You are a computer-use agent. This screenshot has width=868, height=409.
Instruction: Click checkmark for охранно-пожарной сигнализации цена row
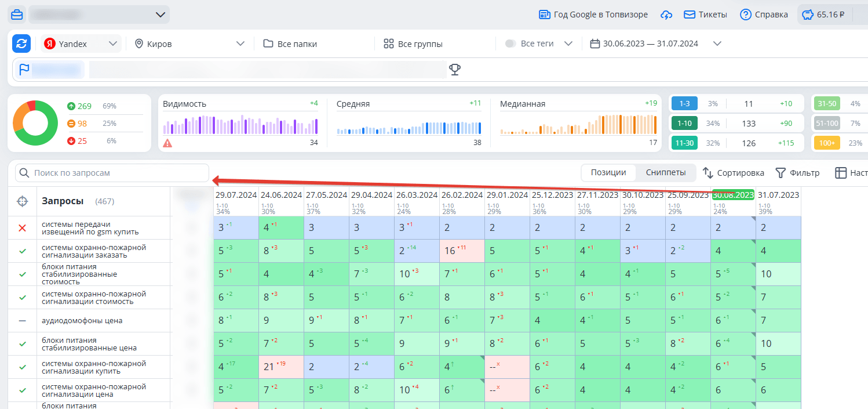[x=23, y=390]
